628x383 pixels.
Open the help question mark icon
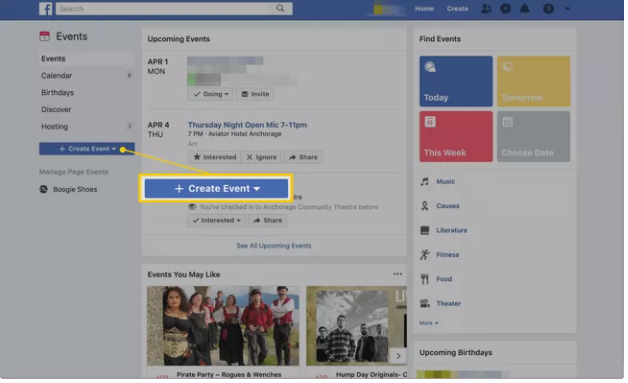(x=548, y=8)
